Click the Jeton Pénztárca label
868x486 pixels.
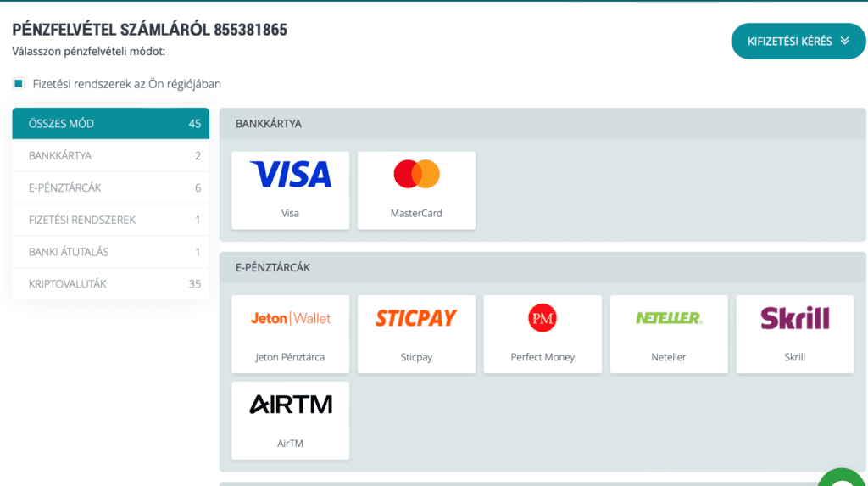290,357
